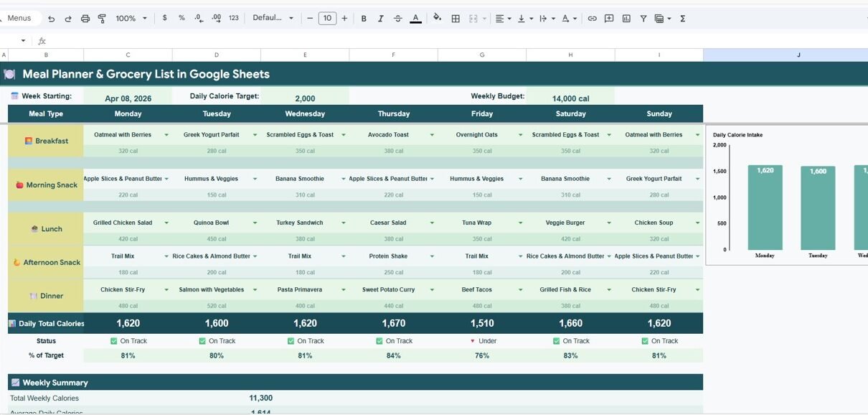Click the Create a filter icon
The height and width of the screenshot is (415, 868).
643,19
